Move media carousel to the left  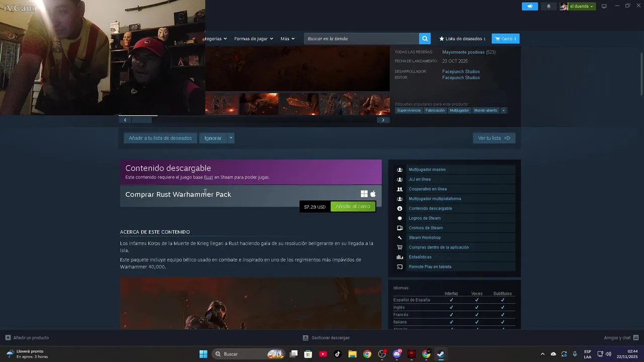click(x=125, y=120)
